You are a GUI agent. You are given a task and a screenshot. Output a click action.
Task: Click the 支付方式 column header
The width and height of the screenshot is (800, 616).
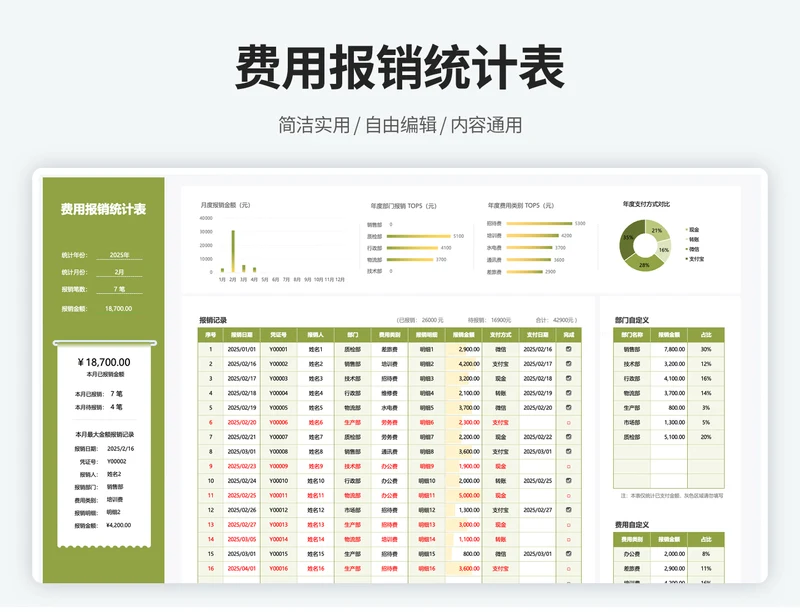tap(501, 335)
